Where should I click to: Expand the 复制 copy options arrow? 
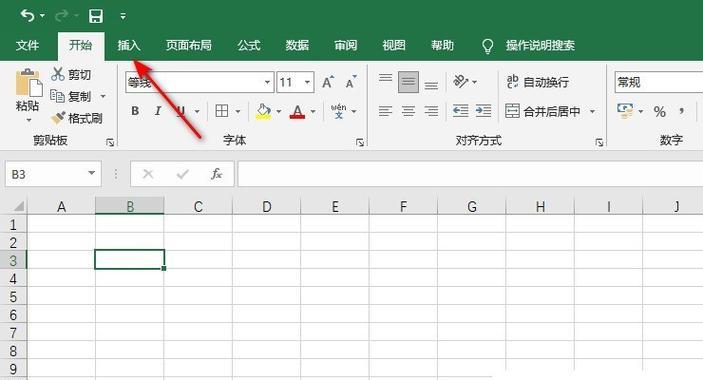[103, 96]
